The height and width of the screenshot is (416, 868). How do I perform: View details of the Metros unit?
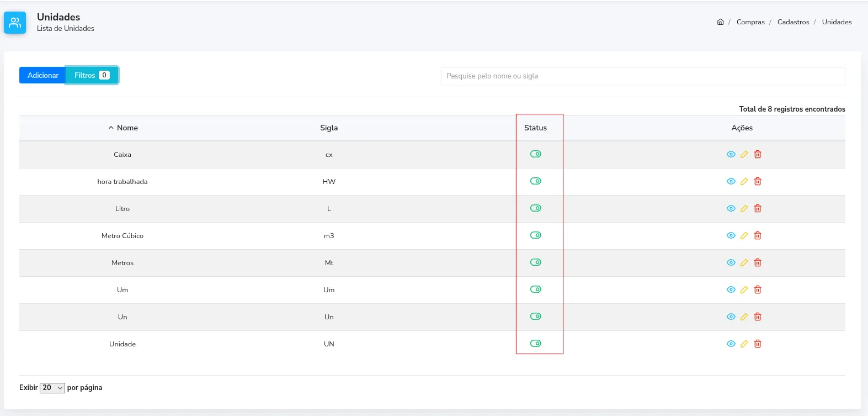coord(731,263)
